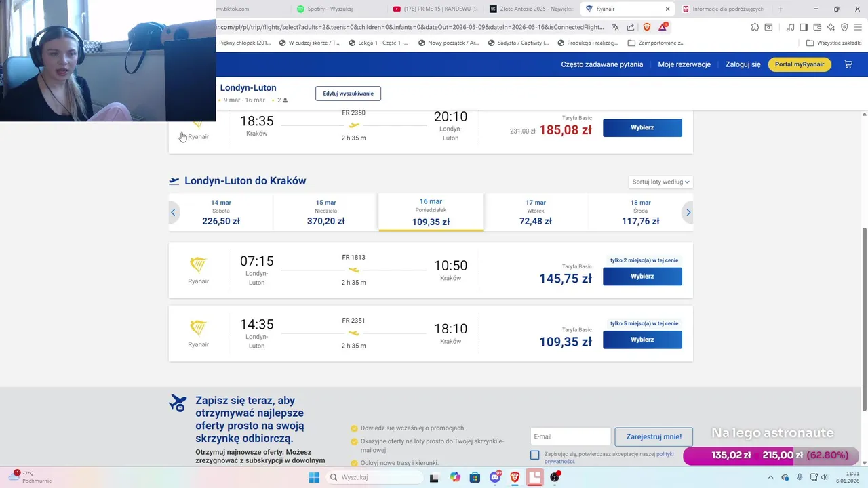The width and height of the screenshot is (868, 488).
Task: Click Wybierz for FR 2350 flight
Action: [x=642, y=127]
